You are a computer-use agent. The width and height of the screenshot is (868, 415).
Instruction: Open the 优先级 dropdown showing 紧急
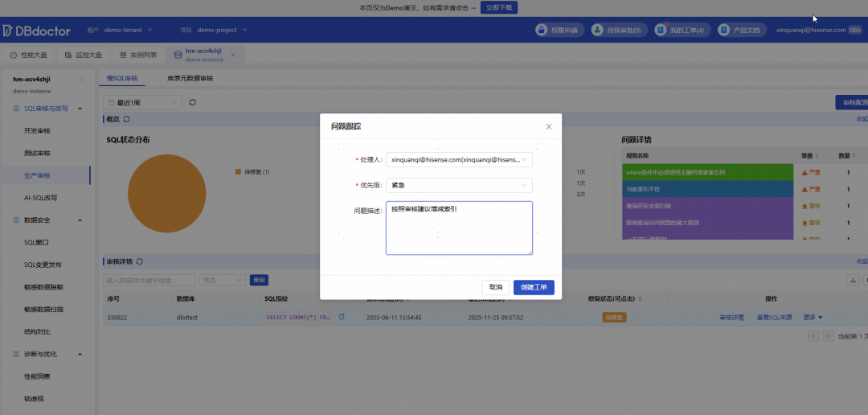[459, 185]
